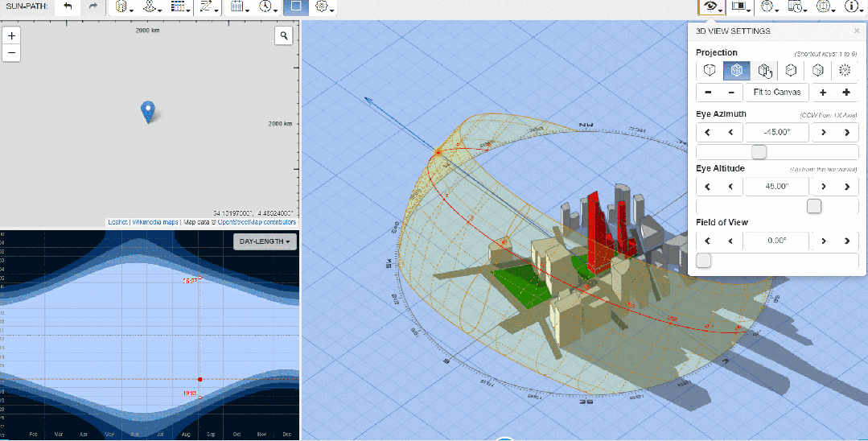This screenshot has height=441, width=868.
Task: Select the fifth cube side projection
Action: 817,70
